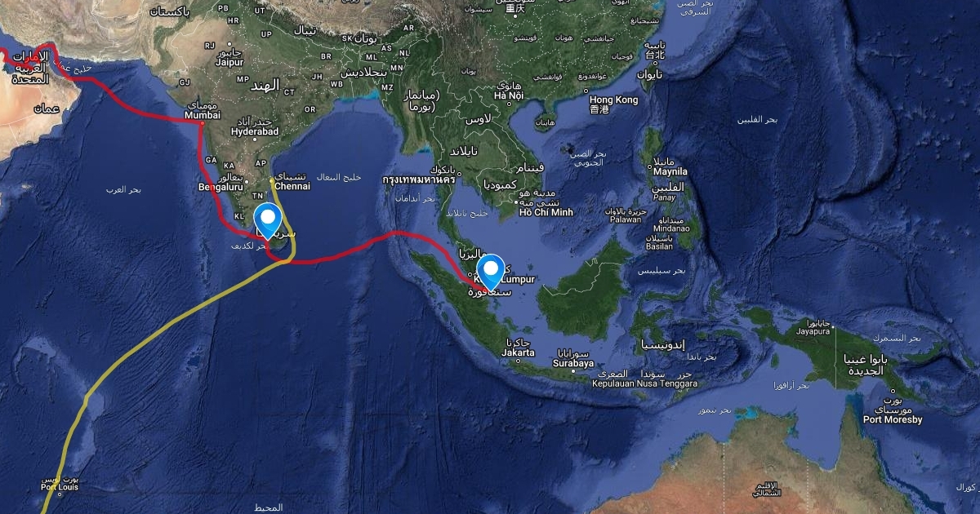Click the Hà Nội city label
The image size is (980, 514).
(x=508, y=95)
